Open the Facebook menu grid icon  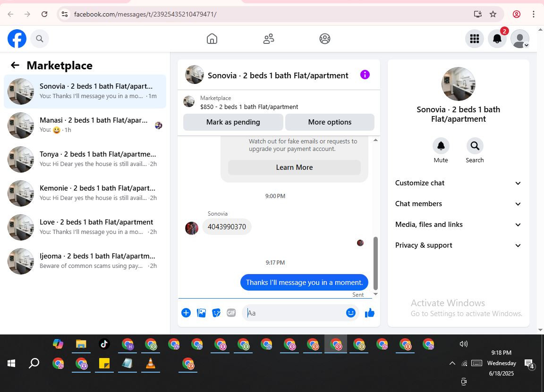tap(474, 39)
